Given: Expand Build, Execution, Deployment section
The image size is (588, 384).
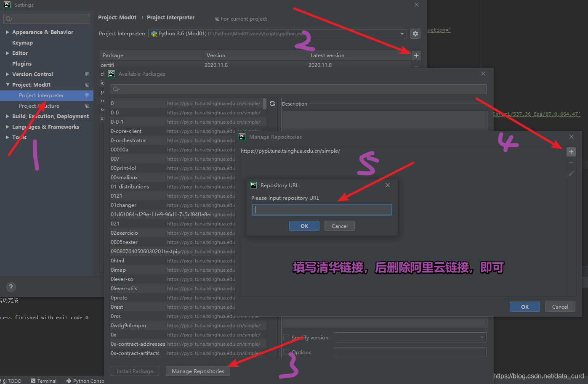Looking at the screenshot, I should [x=8, y=116].
